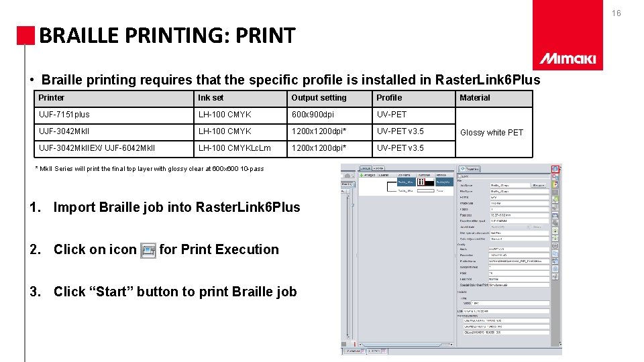This screenshot has height=362, width=644.
Task: Click the horizontal scrollbar below the job list
Action: click(407, 344)
